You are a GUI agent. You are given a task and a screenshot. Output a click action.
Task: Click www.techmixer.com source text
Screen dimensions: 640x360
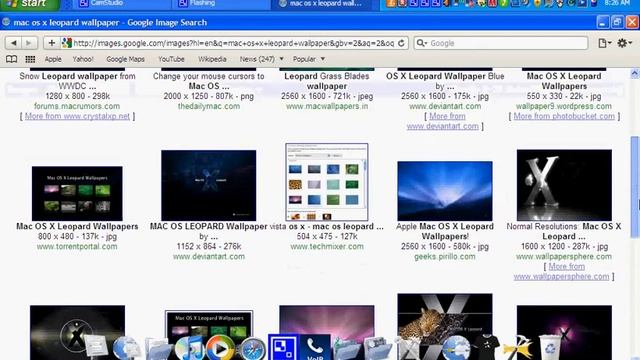pyautogui.click(x=327, y=247)
